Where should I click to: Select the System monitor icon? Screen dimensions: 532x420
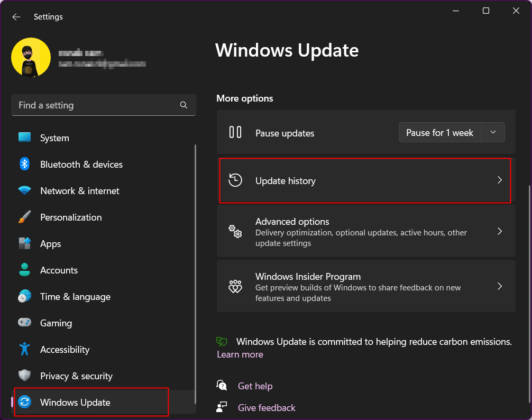24,138
